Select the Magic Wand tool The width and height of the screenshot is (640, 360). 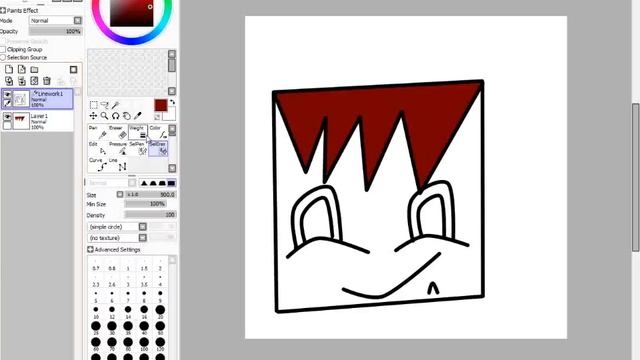point(116,105)
